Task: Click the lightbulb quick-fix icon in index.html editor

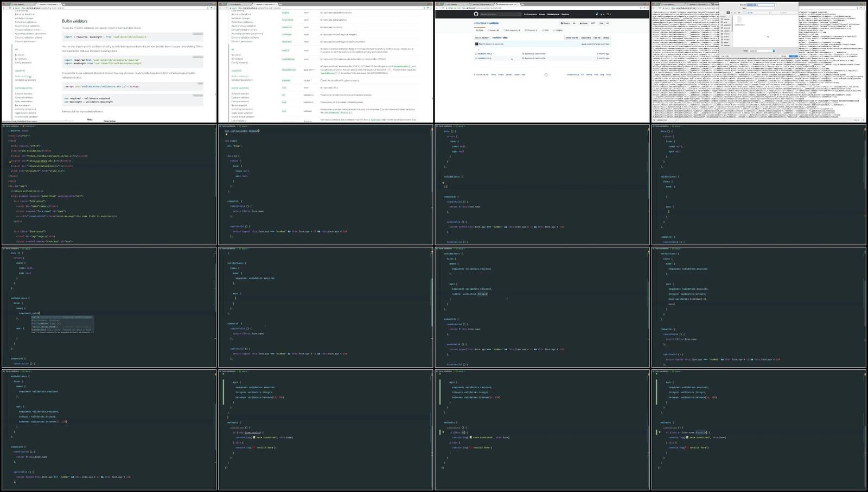Action: tap(10, 162)
